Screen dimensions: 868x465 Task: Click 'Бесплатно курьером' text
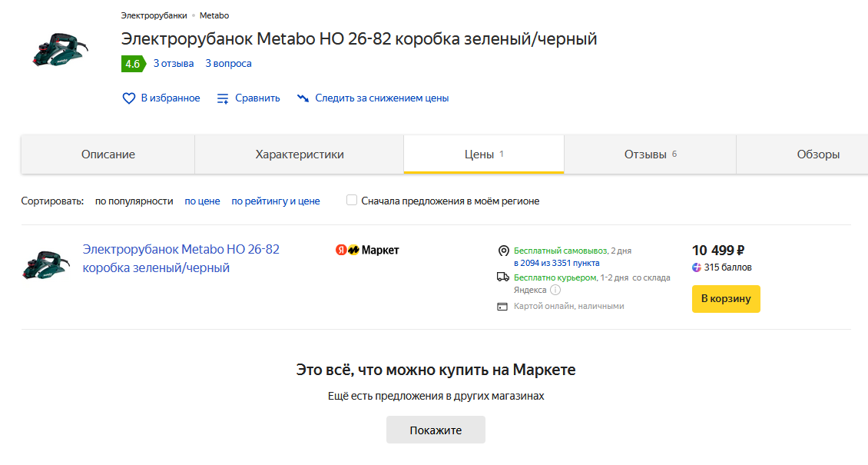click(x=555, y=277)
